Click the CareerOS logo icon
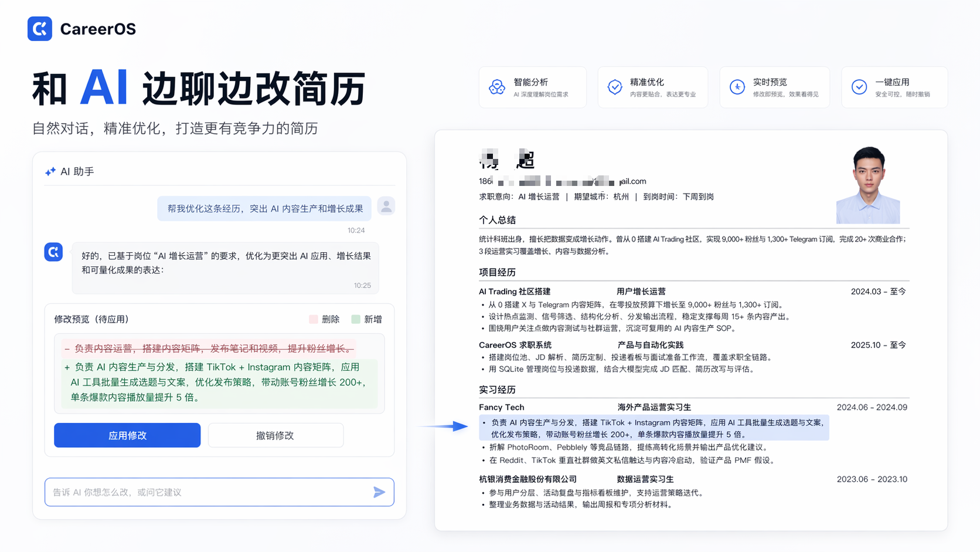 point(40,29)
